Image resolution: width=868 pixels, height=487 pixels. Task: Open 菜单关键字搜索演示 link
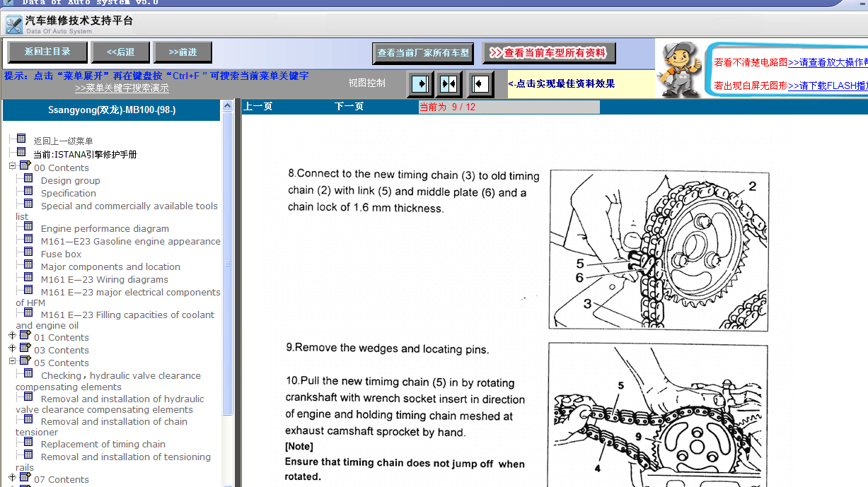pos(122,88)
